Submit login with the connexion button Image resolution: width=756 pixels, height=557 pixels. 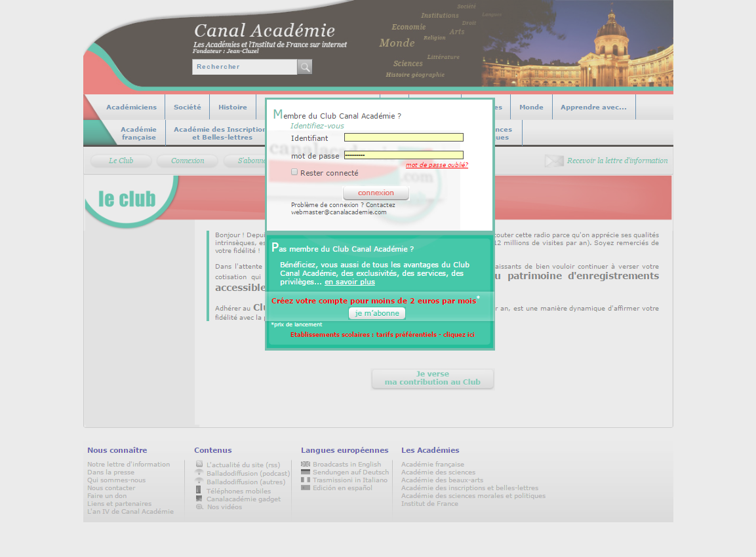[x=376, y=193]
